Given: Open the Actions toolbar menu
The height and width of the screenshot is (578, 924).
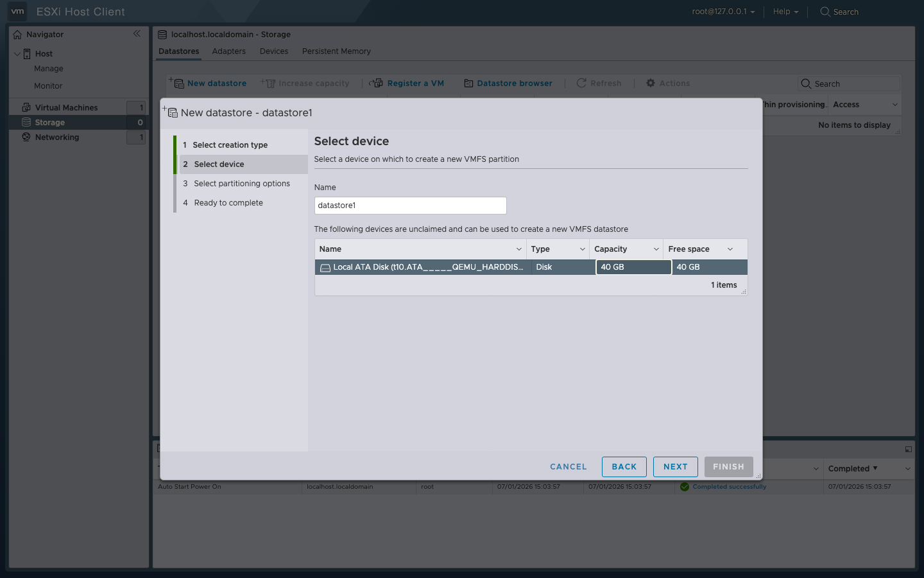Looking at the screenshot, I should pos(668,83).
